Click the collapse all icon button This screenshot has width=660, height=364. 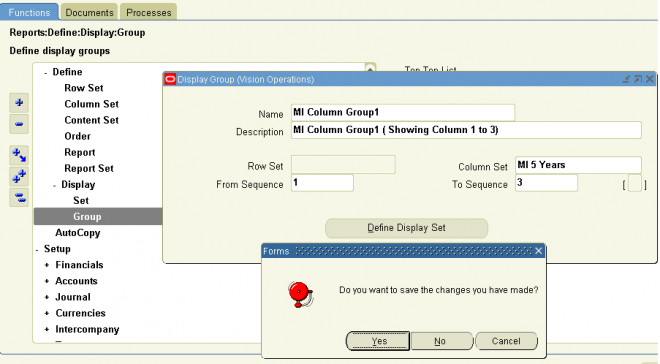pos(19,197)
